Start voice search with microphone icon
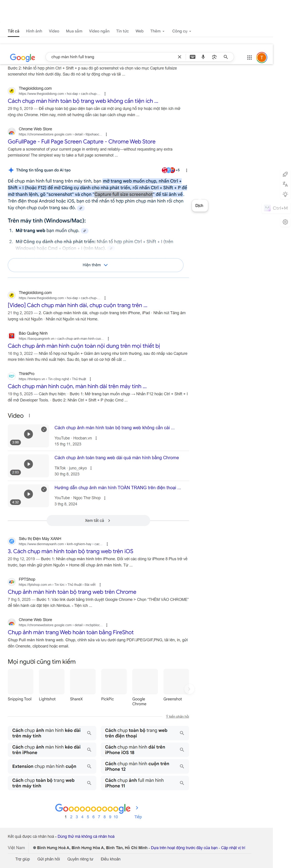 [203, 57]
